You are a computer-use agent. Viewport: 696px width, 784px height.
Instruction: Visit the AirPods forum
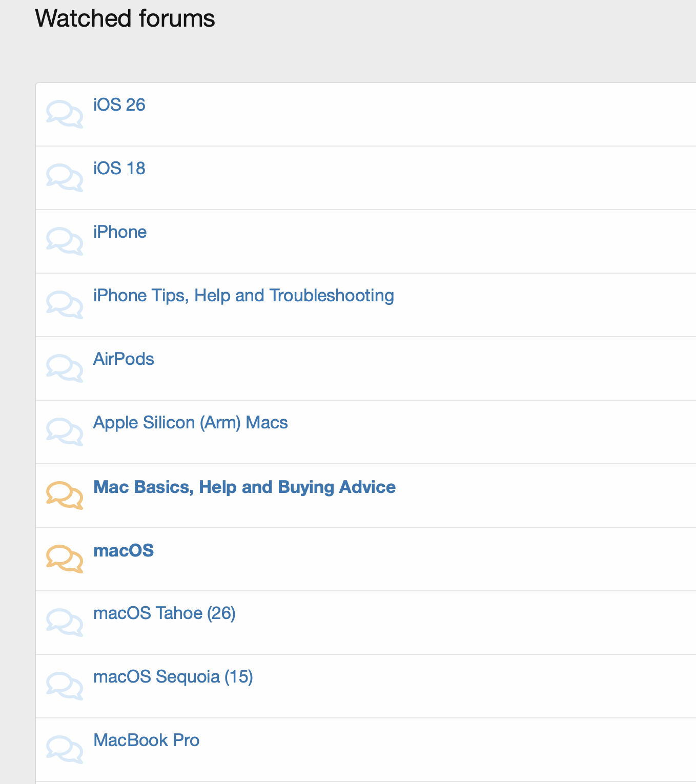(124, 359)
